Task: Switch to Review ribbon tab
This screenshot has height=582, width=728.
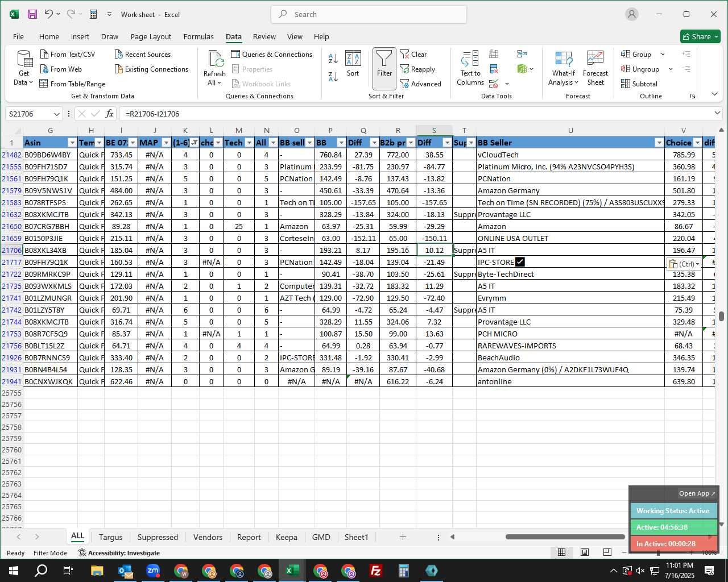Action: [264, 36]
